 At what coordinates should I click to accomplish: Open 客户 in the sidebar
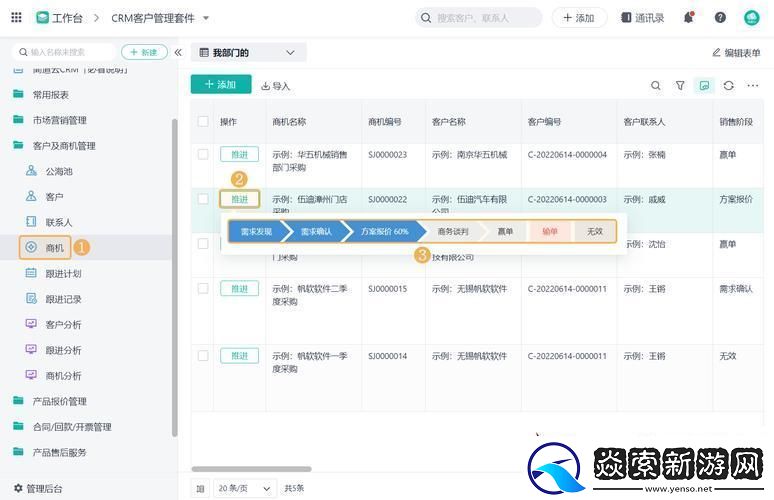click(x=54, y=197)
